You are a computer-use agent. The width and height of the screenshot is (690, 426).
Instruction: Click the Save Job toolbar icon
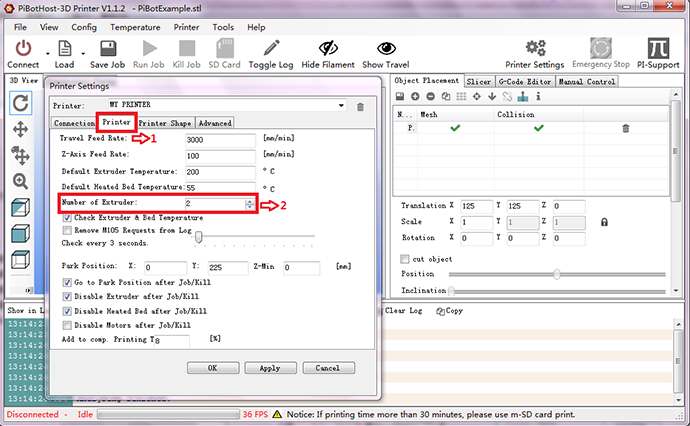(108, 48)
